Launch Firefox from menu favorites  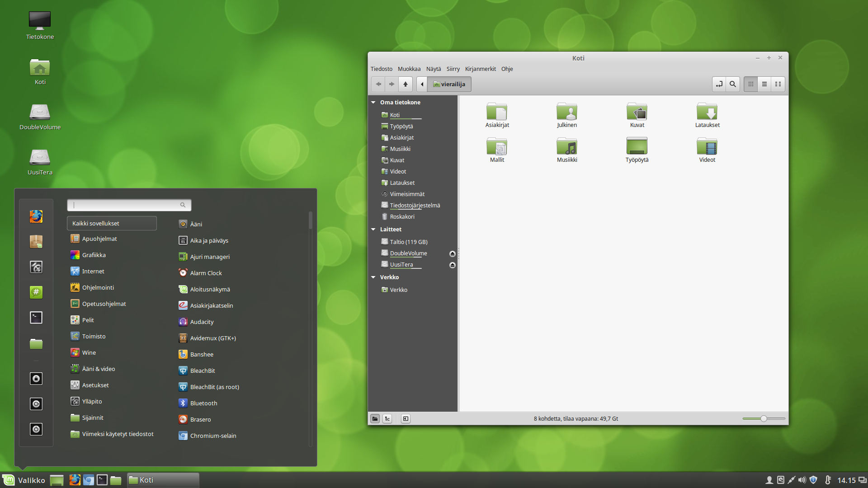click(x=36, y=216)
